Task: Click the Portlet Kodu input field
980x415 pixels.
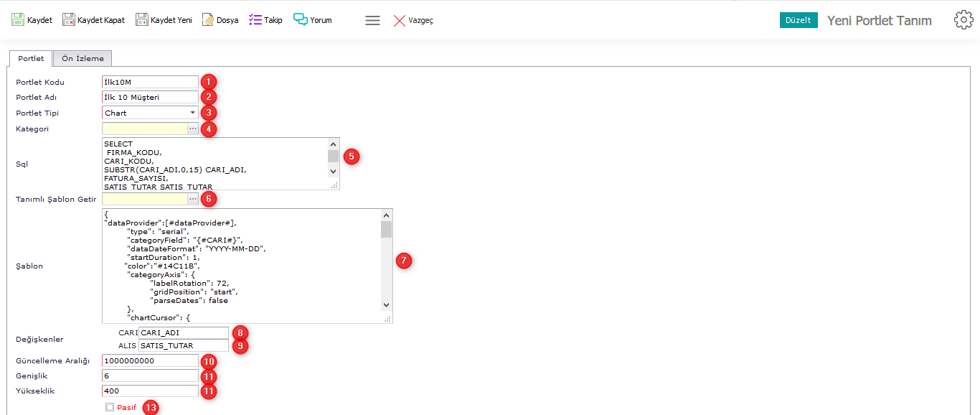Action: [150, 82]
